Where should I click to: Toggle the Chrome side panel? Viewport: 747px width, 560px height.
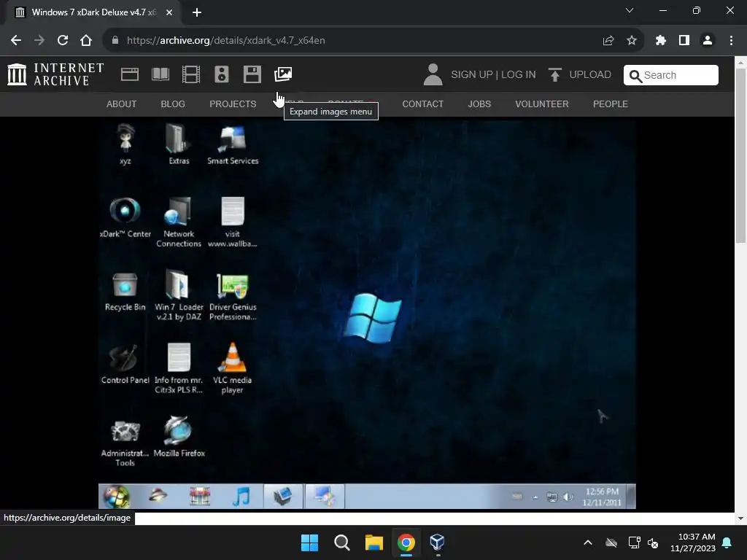(x=684, y=41)
